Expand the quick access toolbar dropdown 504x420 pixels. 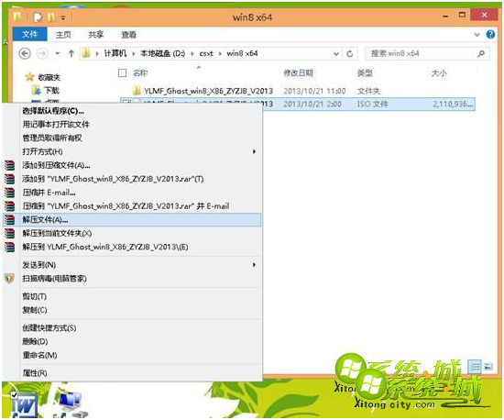pyautogui.click(x=63, y=18)
